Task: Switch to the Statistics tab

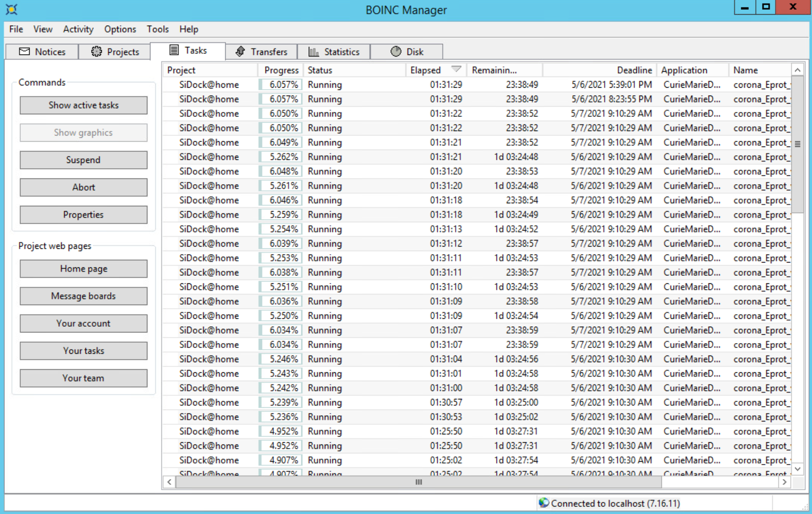Action: point(334,52)
